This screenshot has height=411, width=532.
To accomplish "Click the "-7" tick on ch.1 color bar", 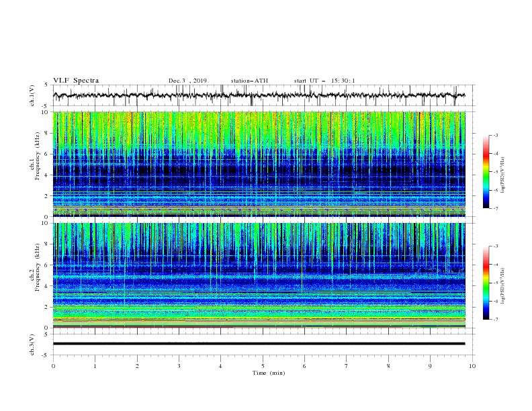I will [495, 208].
